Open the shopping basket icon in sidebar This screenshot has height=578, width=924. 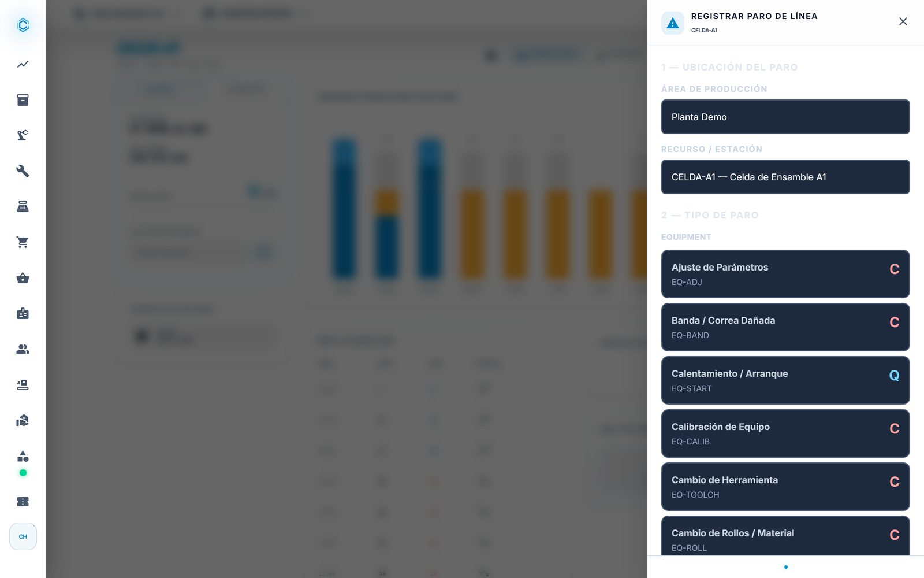click(23, 278)
